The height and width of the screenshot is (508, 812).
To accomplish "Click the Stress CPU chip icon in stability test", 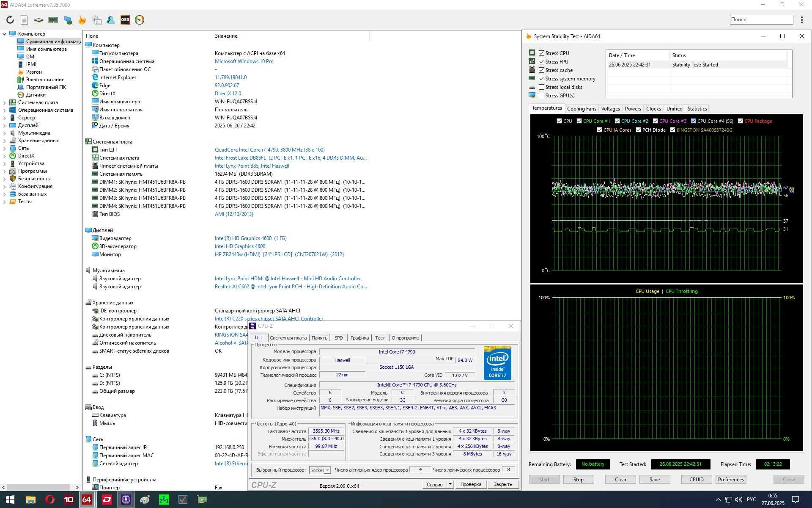I will coord(532,53).
